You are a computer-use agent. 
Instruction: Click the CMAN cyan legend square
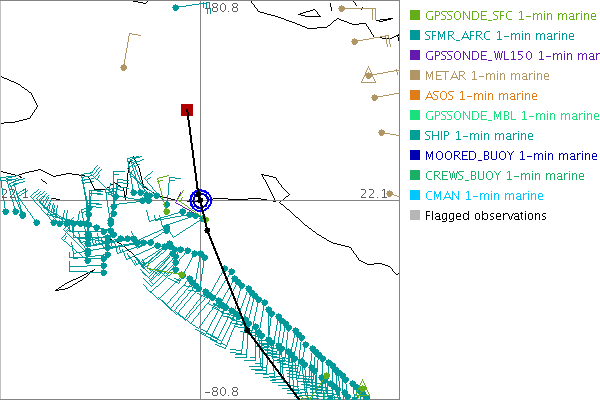[x=416, y=196]
